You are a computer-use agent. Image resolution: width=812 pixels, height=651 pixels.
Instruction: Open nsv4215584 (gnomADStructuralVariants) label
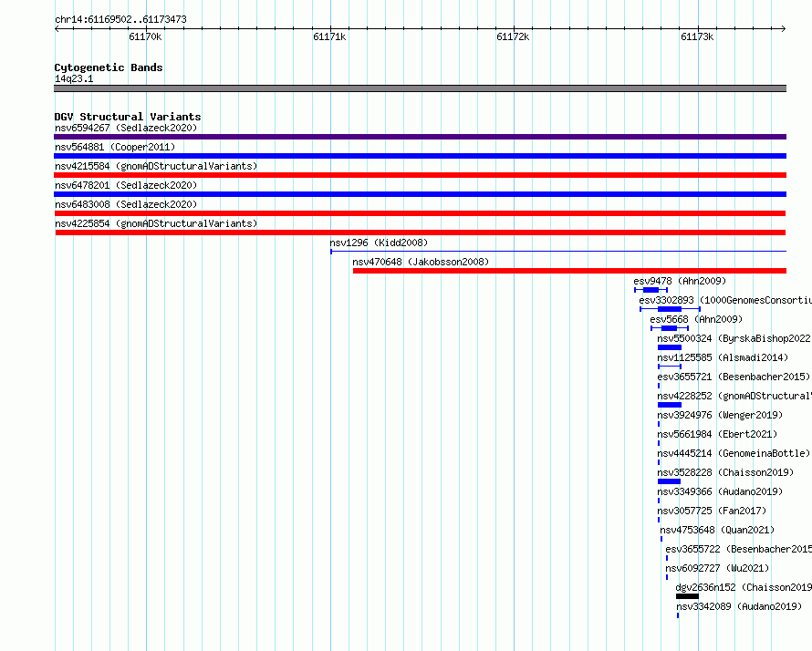[156, 166]
